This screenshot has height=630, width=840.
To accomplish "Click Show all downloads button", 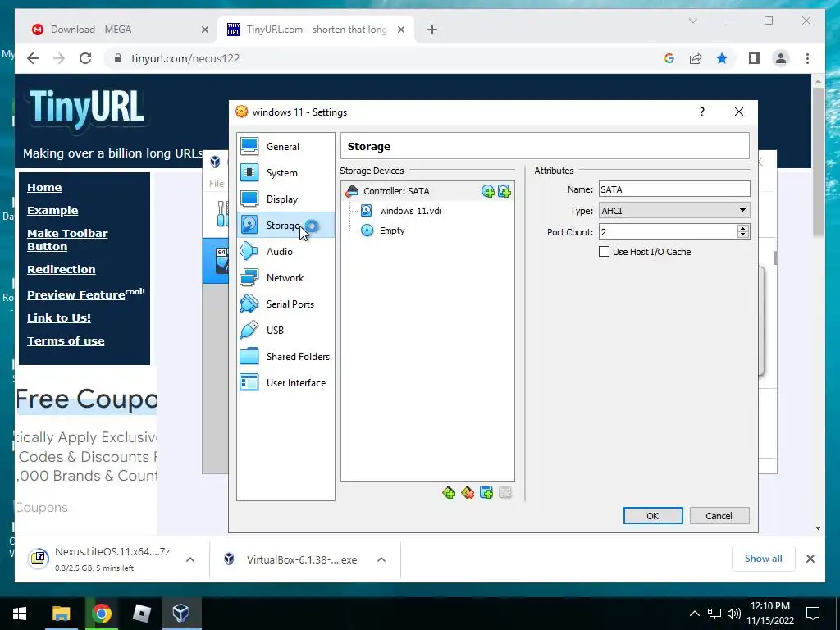I will 764,559.
